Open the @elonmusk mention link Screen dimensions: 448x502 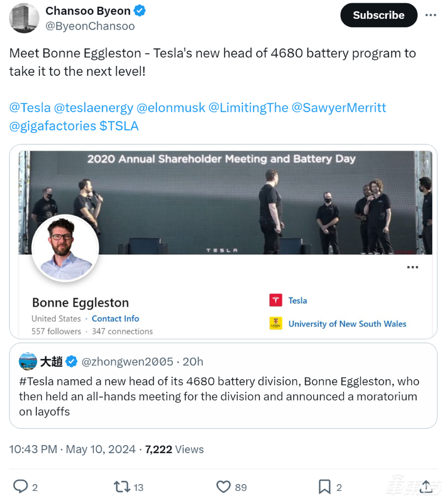pos(171,108)
